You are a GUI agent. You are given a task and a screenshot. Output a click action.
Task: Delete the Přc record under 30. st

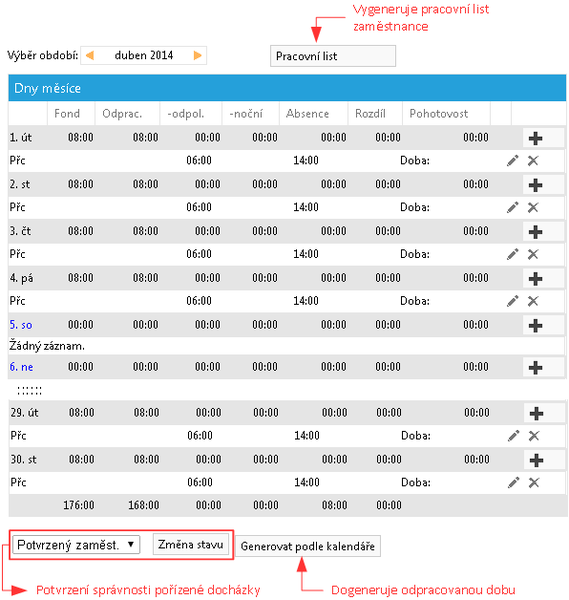(534, 483)
